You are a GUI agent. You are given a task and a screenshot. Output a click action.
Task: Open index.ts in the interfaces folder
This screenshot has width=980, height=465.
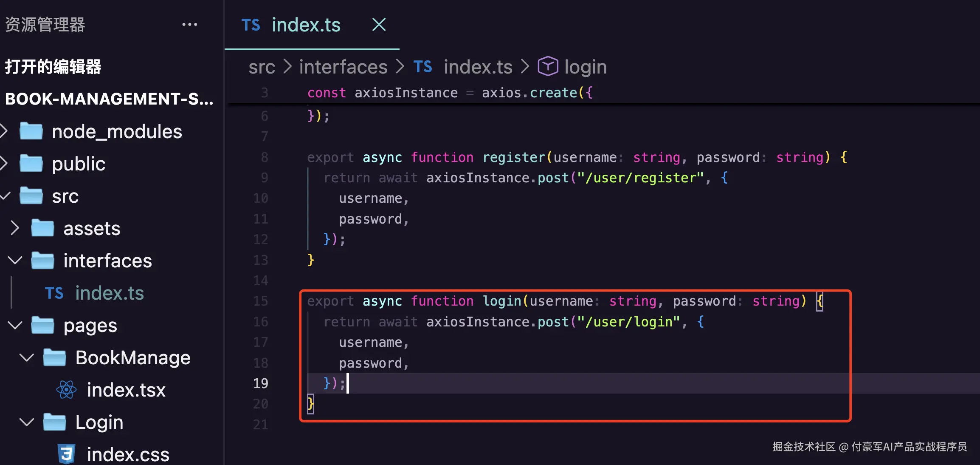pos(110,293)
